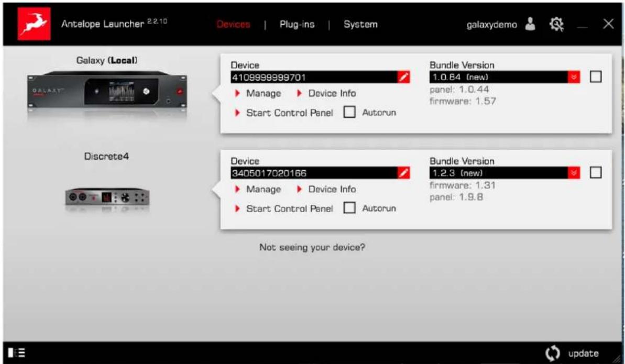Switch to the System tab
This screenshot has height=364, width=625.
tap(360, 24)
